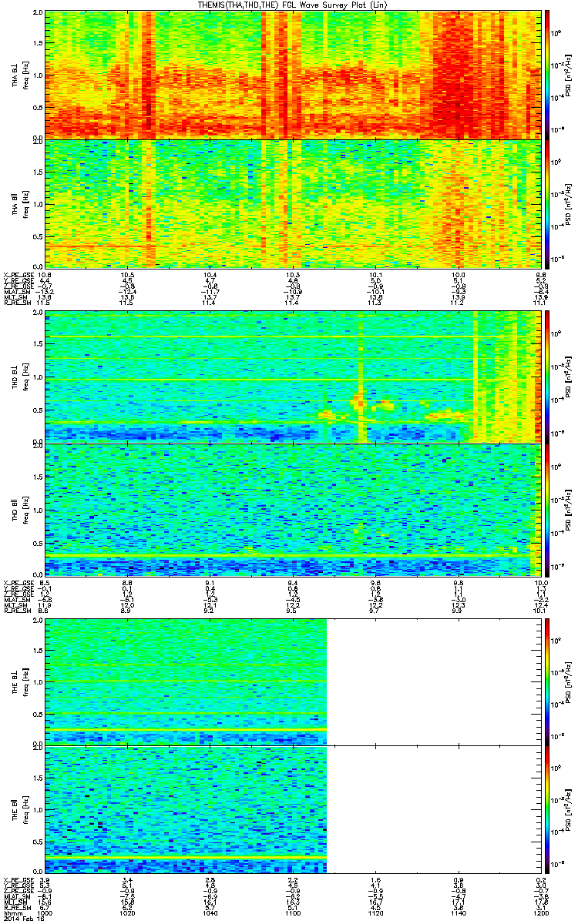The image size is (578, 924).
Task: Click the color bar beside THD B-perpendicular panel
Action: (x=548, y=377)
